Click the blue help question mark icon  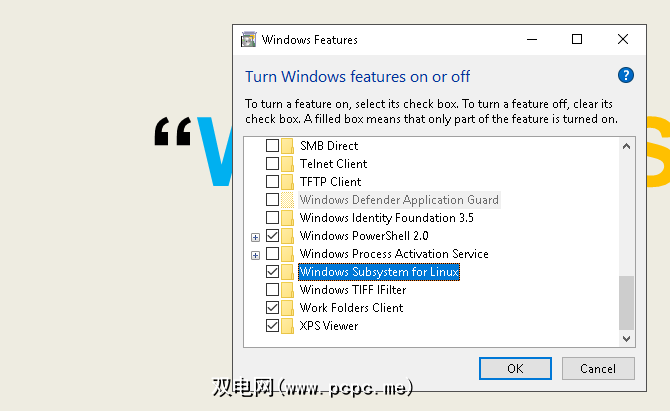626,76
